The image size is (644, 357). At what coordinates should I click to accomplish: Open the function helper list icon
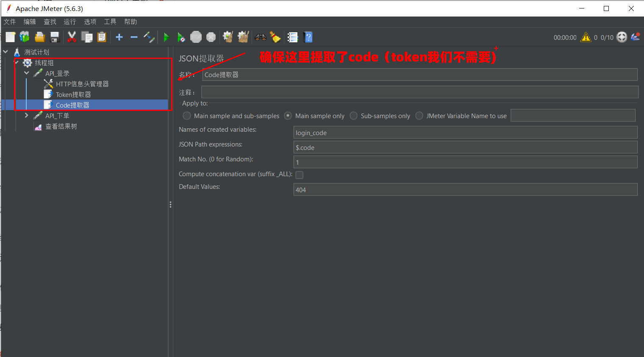point(293,37)
